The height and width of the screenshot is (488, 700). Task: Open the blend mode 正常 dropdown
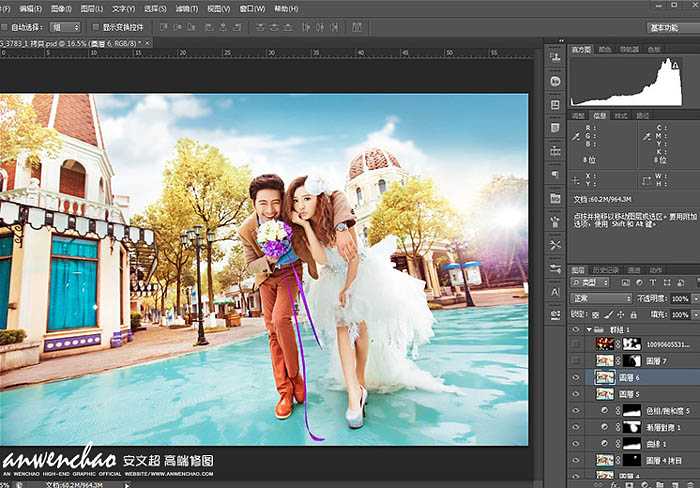[x=599, y=298]
